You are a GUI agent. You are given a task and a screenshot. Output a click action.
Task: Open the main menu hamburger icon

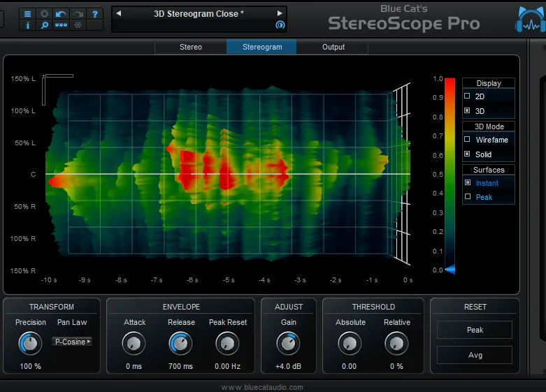pos(27,14)
